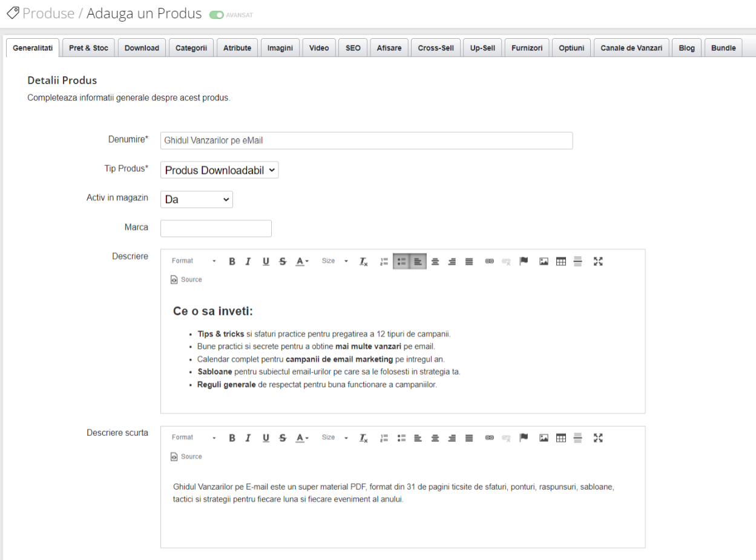This screenshot has width=756, height=560.
Task: Toggle bold formatting in the Descriere editor
Action: [x=232, y=261]
